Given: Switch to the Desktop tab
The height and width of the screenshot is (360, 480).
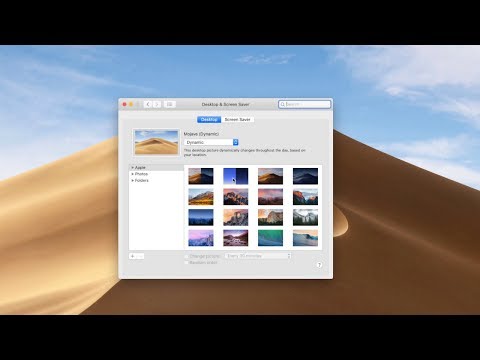Looking at the screenshot, I should click(209, 119).
